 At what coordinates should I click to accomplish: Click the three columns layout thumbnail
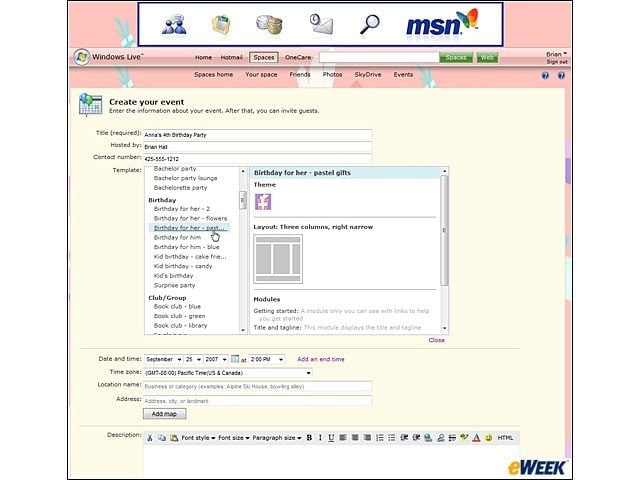(278, 259)
